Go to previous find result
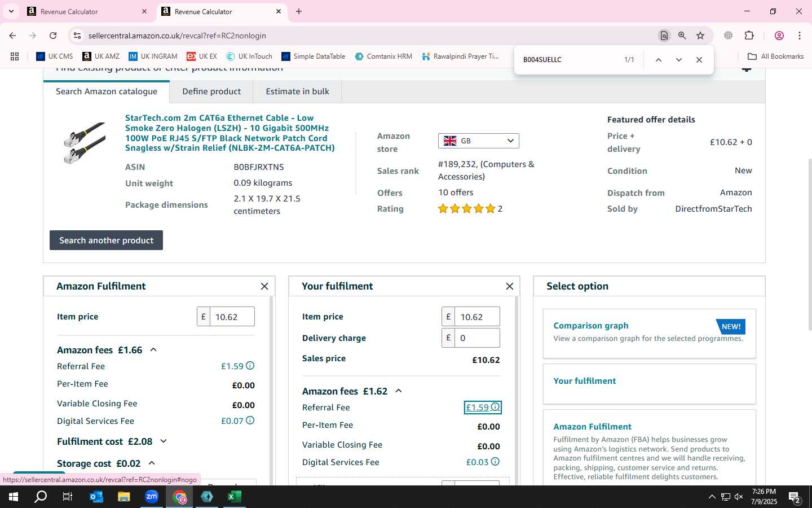 click(x=658, y=60)
